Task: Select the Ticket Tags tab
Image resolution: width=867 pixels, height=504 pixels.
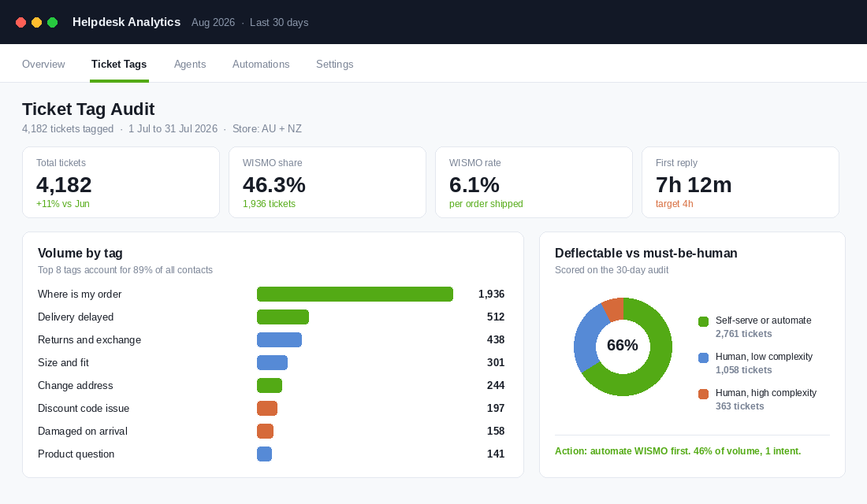Action: (x=119, y=64)
